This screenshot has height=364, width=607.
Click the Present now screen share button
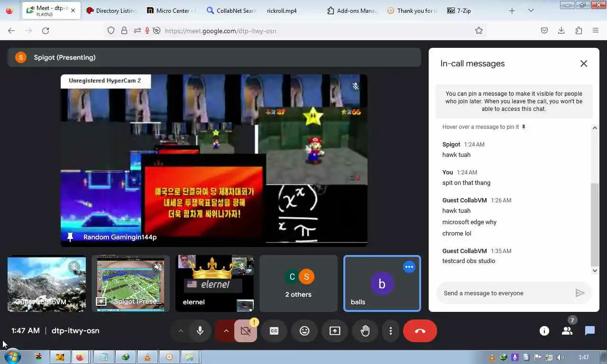pos(335,331)
